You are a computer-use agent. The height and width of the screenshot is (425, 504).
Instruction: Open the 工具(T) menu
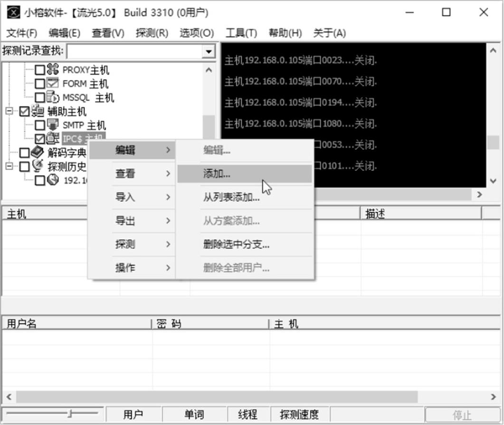241,33
